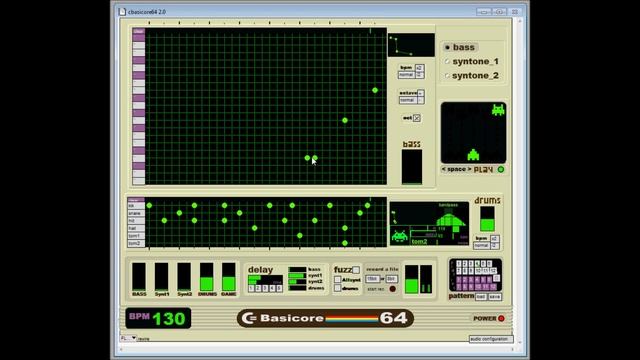Click the green PLAY indicator circle
The image size is (640, 360).
pos(501,169)
